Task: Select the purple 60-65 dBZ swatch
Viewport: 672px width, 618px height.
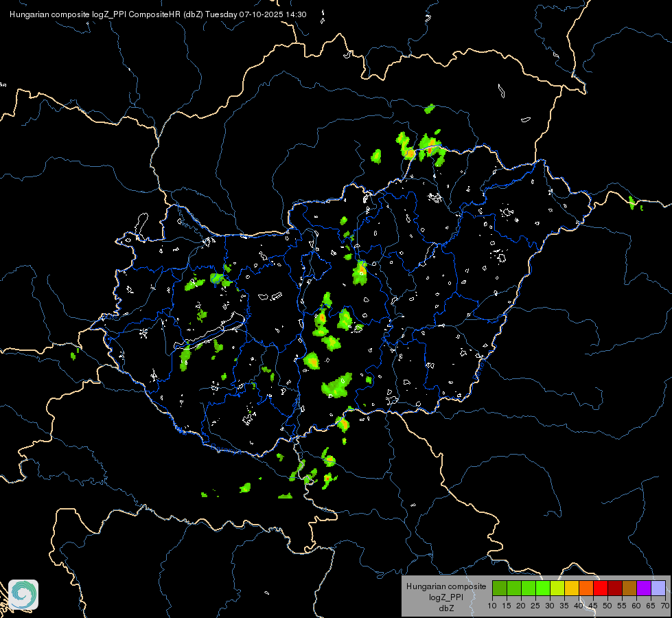Action: coord(644,588)
